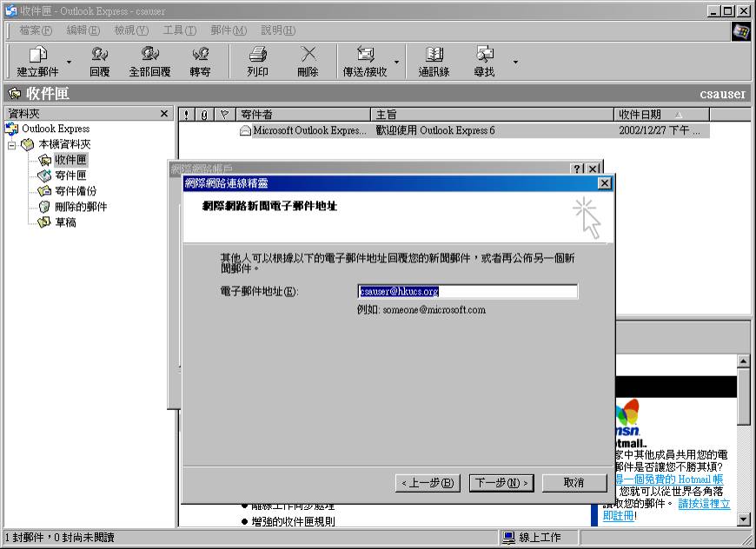756x549 pixels.
Task: Open the 說明(H) menu
Action: point(278,30)
